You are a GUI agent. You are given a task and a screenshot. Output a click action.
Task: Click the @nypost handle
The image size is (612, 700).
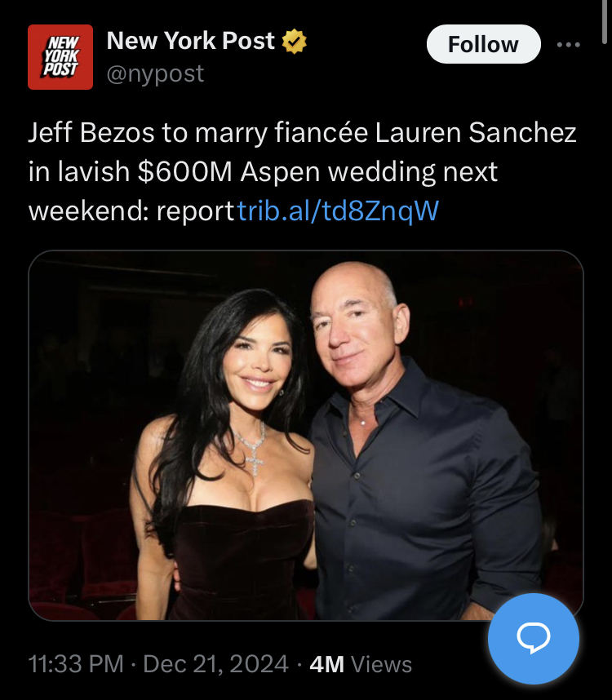[x=155, y=73]
